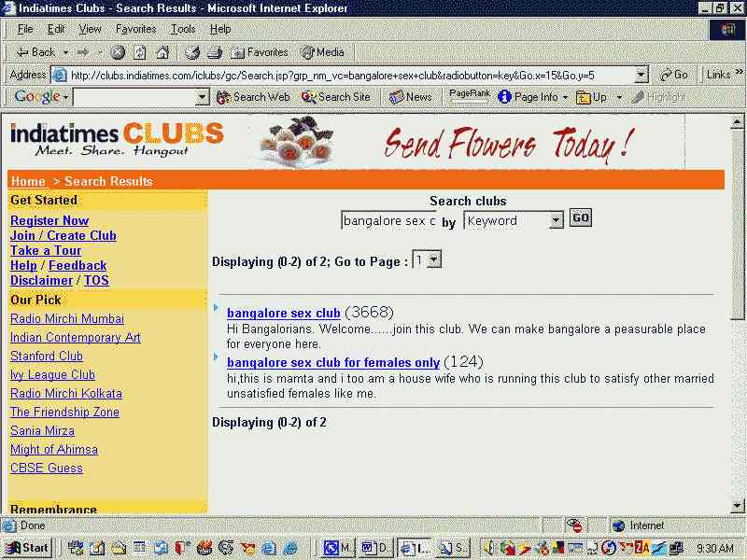Switch to the 'M...' taskbar button
This screenshot has height=560, width=747.
[x=336, y=548]
